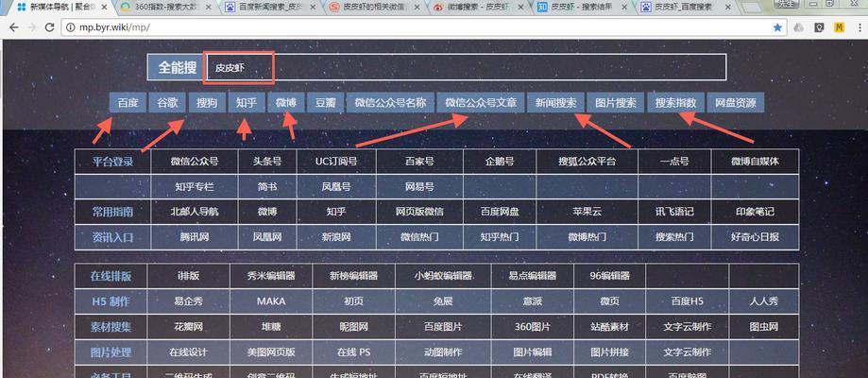
Task: Close the 微博搜索 tab
Action: pyautogui.click(x=520, y=8)
